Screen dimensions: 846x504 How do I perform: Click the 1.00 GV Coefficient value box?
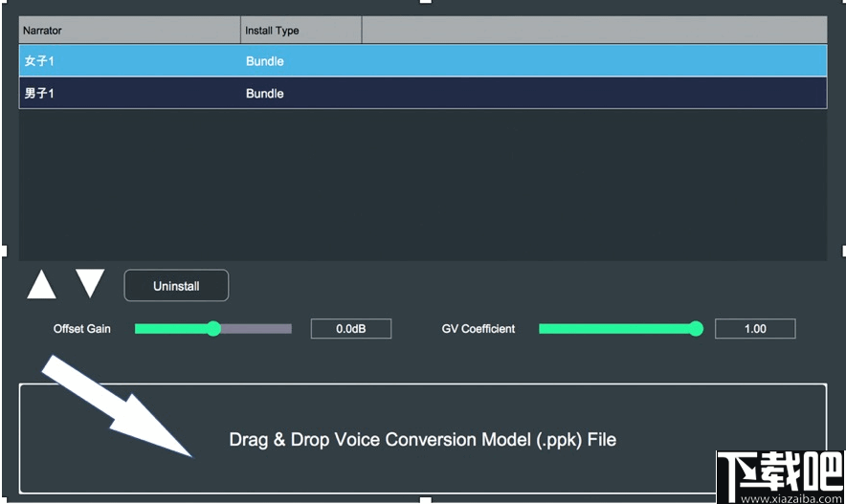pos(755,329)
